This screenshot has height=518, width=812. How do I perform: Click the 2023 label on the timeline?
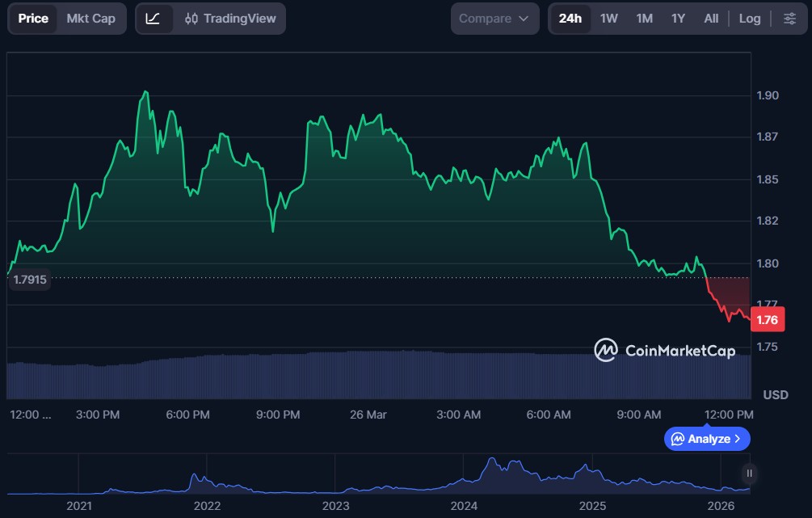coord(337,505)
